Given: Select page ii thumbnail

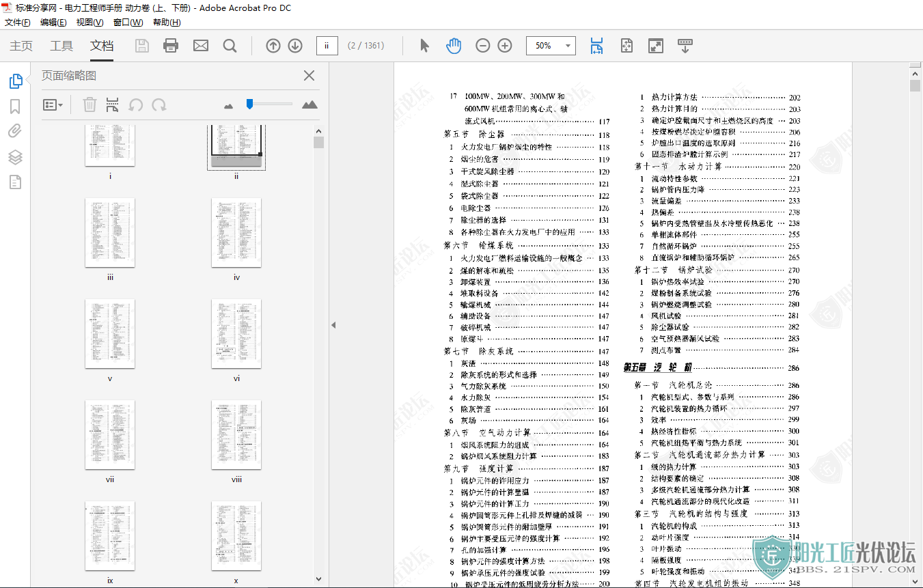Looking at the screenshot, I should click(x=236, y=146).
